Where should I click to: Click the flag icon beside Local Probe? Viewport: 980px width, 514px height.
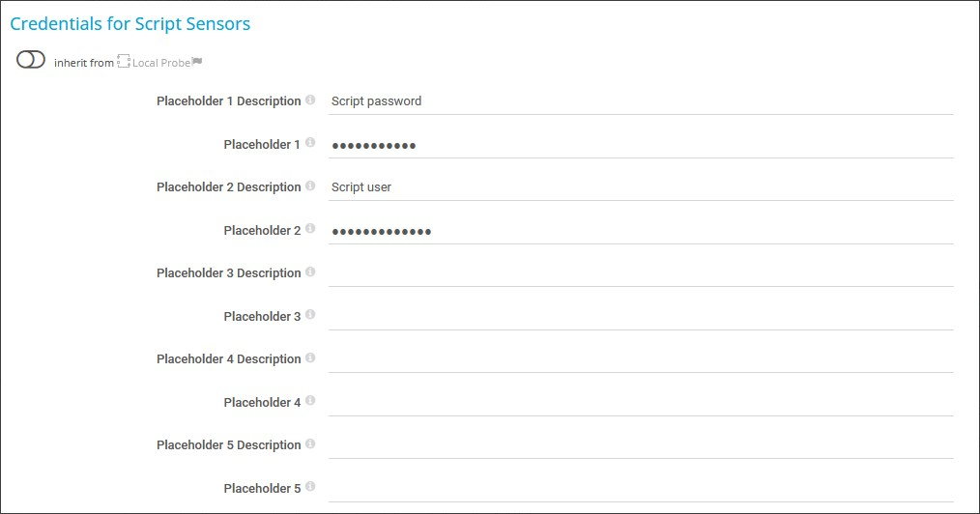tap(196, 62)
